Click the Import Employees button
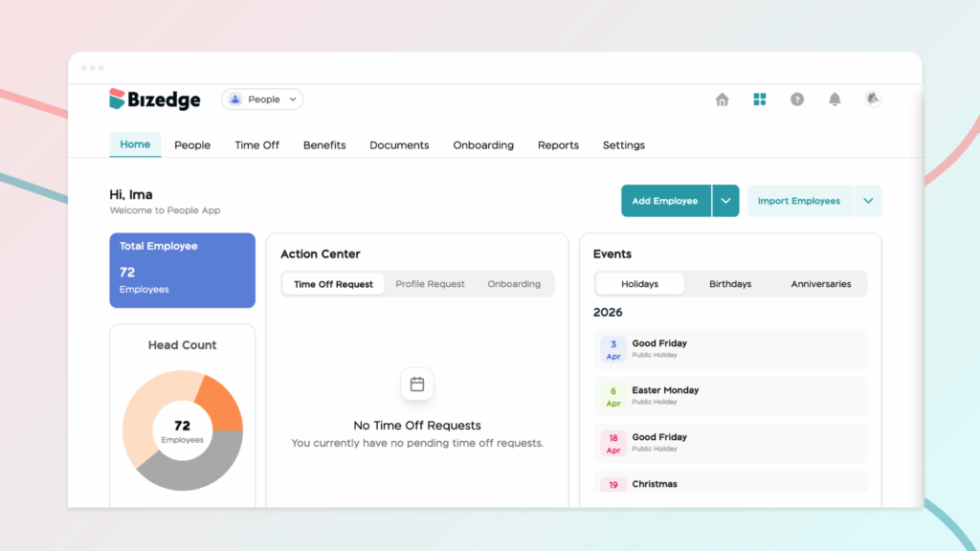This screenshot has height=551, width=980. pos(799,201)
